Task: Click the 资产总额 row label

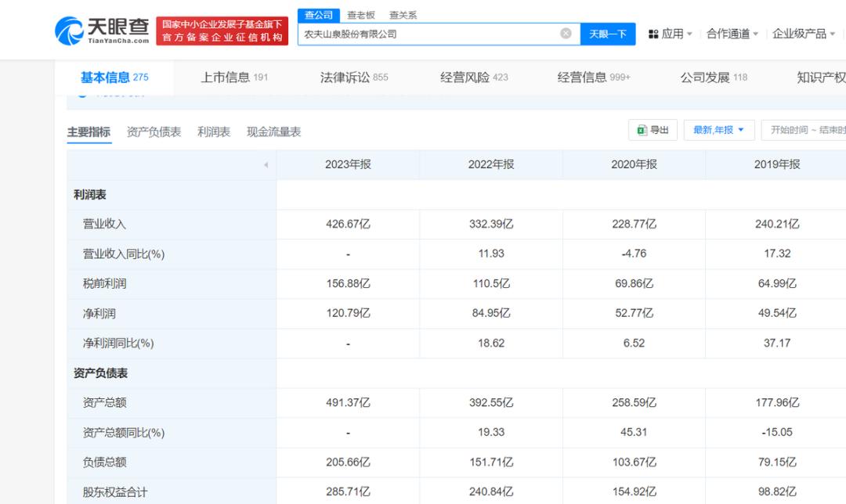Action: pos(105,403)
